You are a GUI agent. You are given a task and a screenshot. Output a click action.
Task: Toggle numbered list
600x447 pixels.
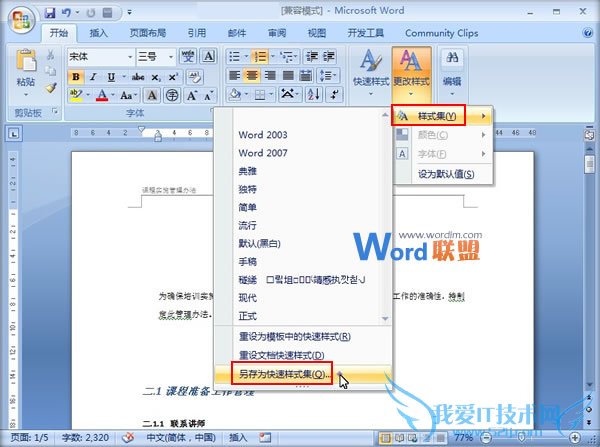click(261, 57)
